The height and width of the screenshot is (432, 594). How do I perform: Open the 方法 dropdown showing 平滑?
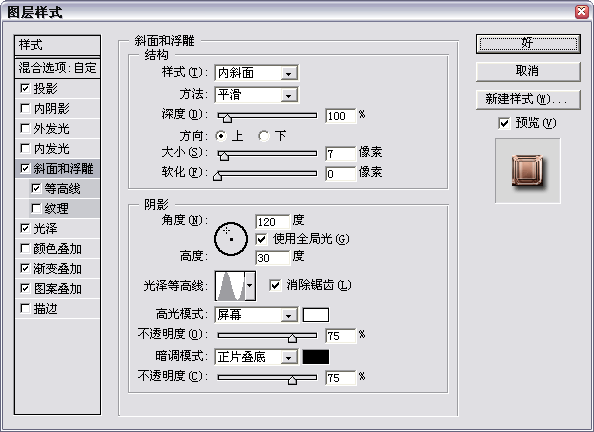[x=256, y=95]
